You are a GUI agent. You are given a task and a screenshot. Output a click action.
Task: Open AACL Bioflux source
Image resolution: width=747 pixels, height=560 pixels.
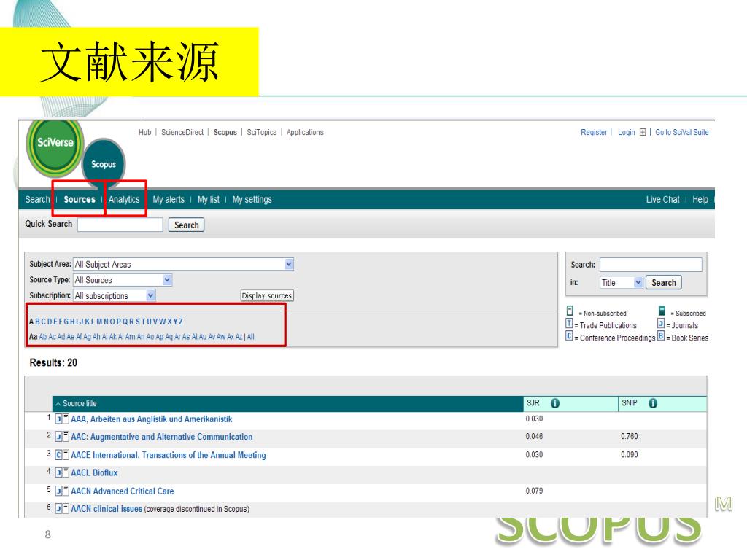pos(94,472)
